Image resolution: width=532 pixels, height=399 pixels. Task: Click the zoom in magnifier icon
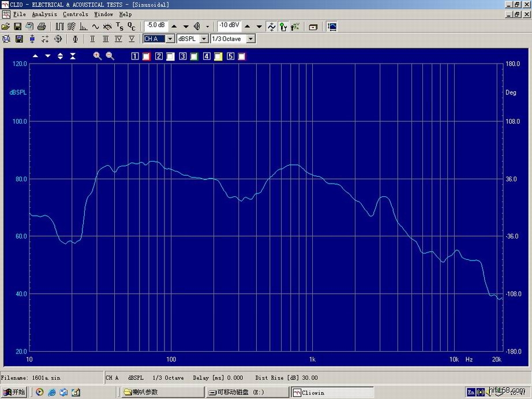click(x=98, y=56)
